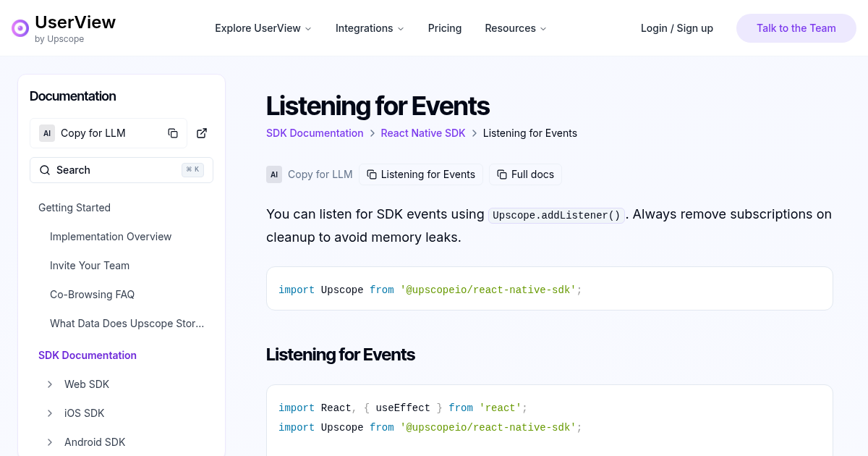Click the sidebar Copy for LLM label
The height and width of the screenshot is (456, 868).
click(93, 133)
